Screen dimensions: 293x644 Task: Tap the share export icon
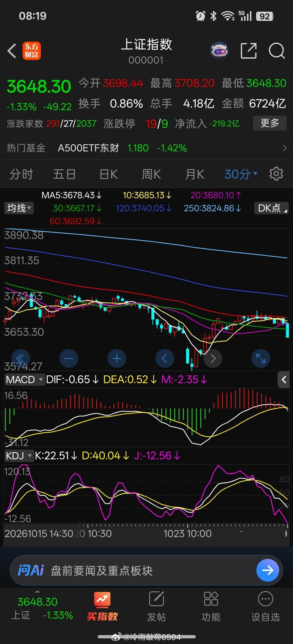click(249, 51)
